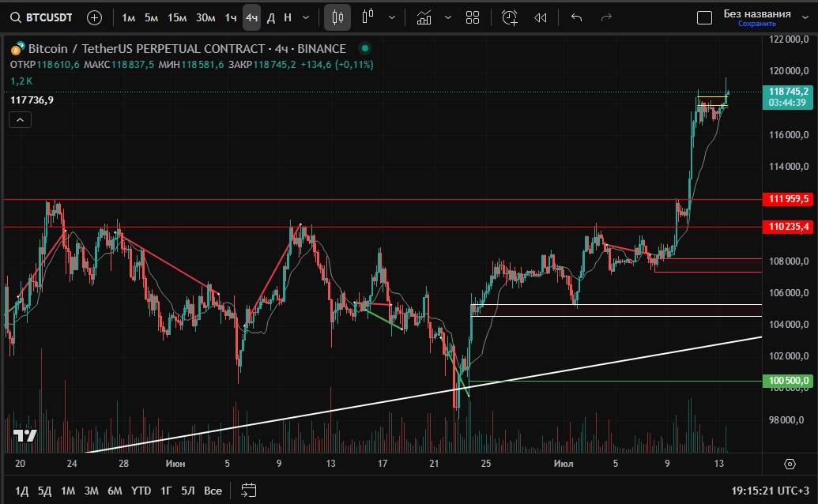The image size is (818, 504).
Task: Expand the layout menu chevron beside Без названия
Action: point(804,17)
